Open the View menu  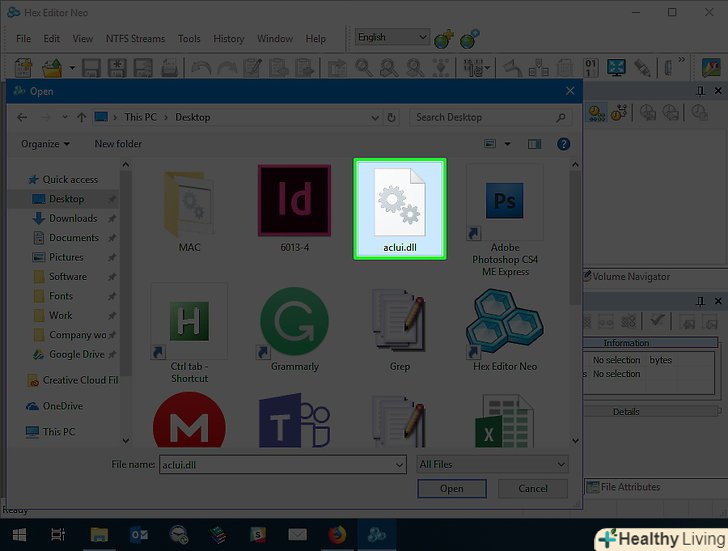83,39
